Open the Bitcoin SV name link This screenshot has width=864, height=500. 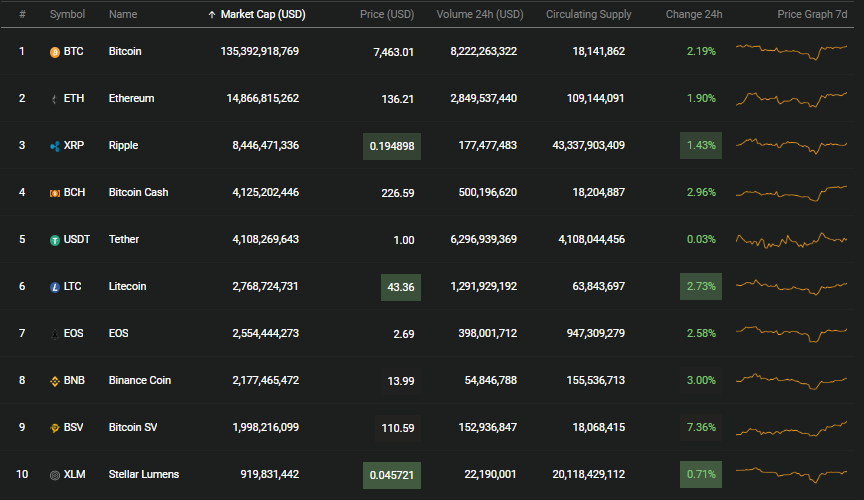coord(133,427)
